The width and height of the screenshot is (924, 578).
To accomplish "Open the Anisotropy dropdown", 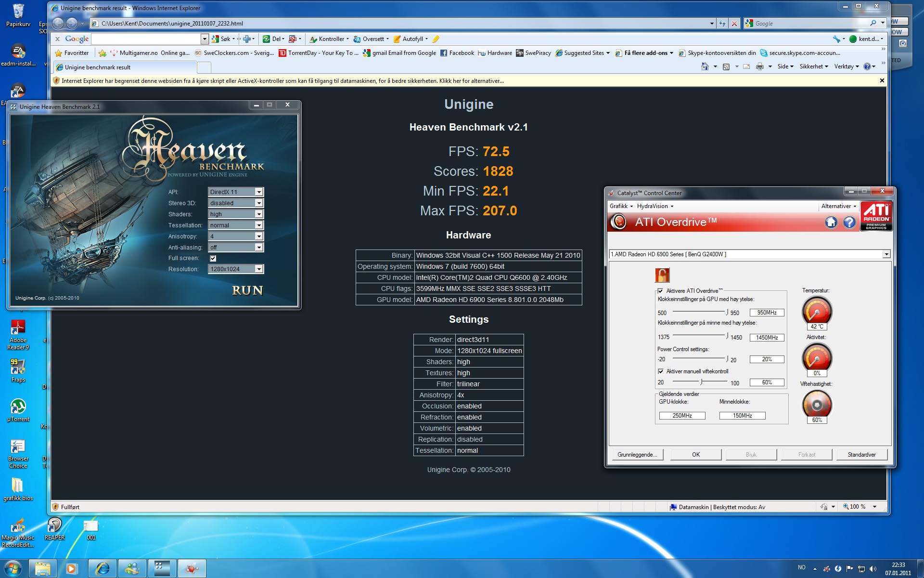I will [236, 236].
